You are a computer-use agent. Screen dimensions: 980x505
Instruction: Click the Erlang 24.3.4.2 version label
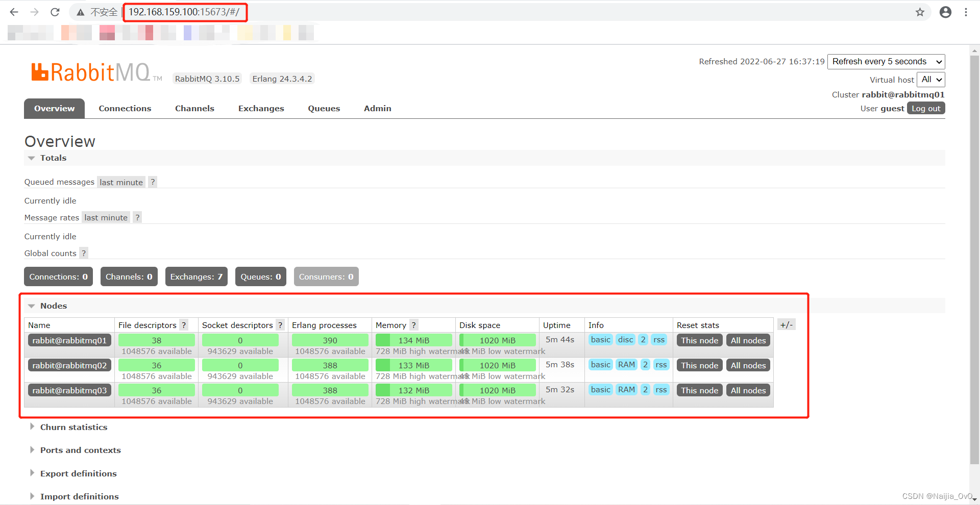pyautogui.click(x=282, y=79)
